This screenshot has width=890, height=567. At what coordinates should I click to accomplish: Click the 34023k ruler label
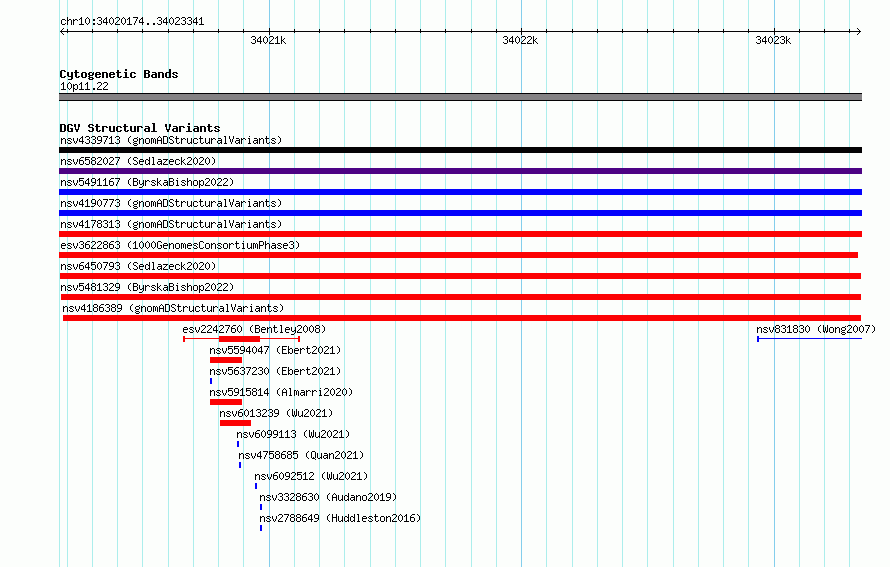[x=773, y=40]
